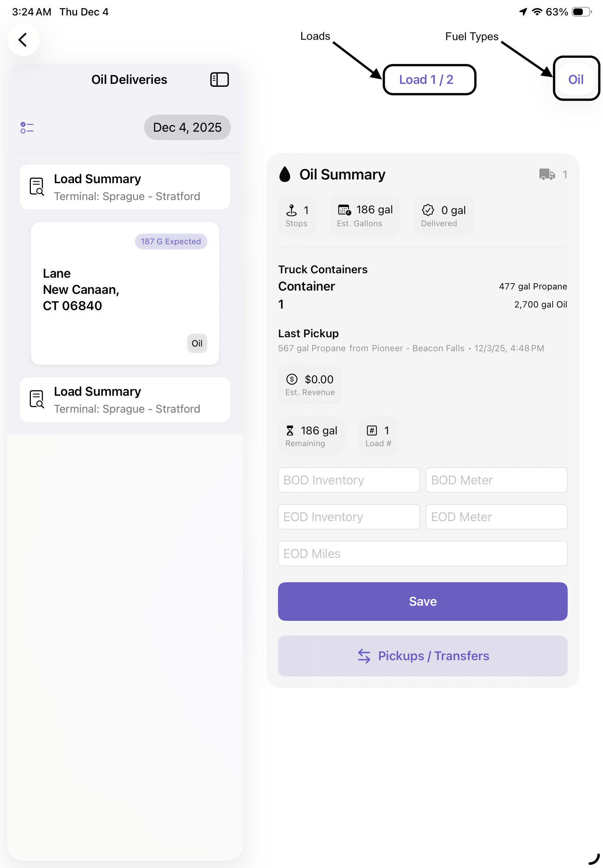Tap the truck icon in Oil Summary

pyautogui.click(x=546, y=175)
